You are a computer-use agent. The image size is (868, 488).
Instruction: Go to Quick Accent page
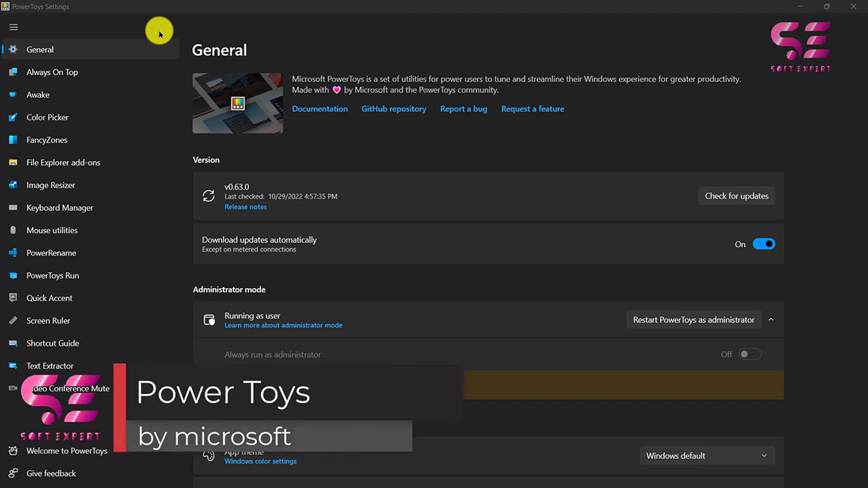pos(91,298)
